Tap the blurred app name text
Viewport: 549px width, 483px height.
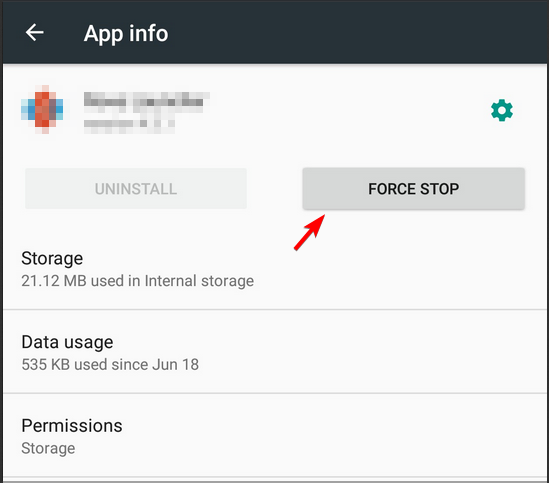pos(146,102)
